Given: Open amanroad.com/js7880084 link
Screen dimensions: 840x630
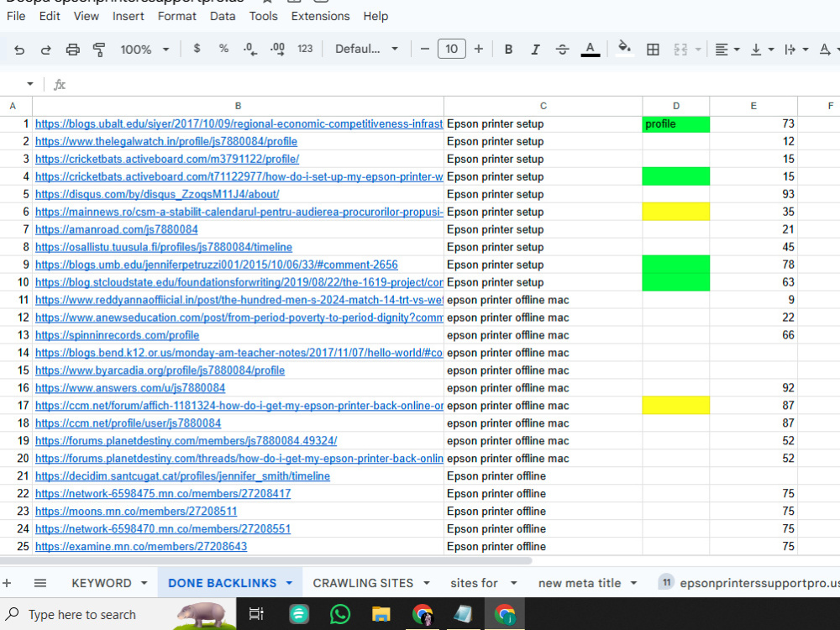Looking at the screenshot, I should 116,229.
